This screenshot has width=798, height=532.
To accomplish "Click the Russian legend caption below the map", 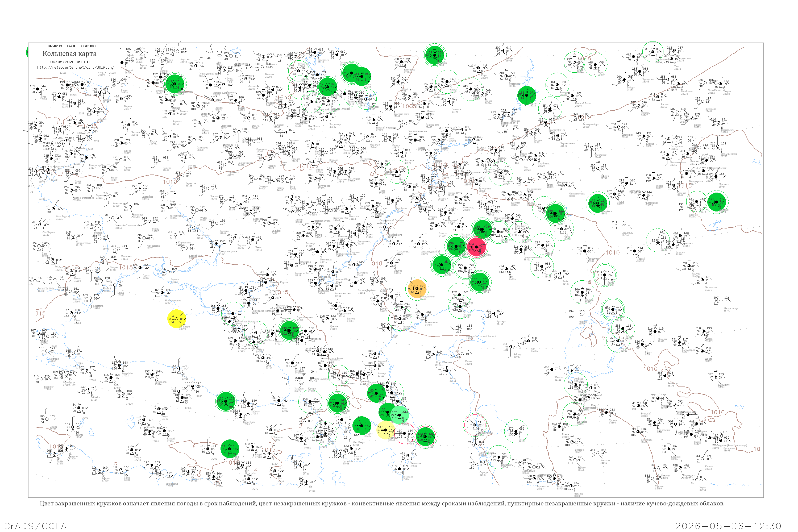I will click(x=382, y=504).
